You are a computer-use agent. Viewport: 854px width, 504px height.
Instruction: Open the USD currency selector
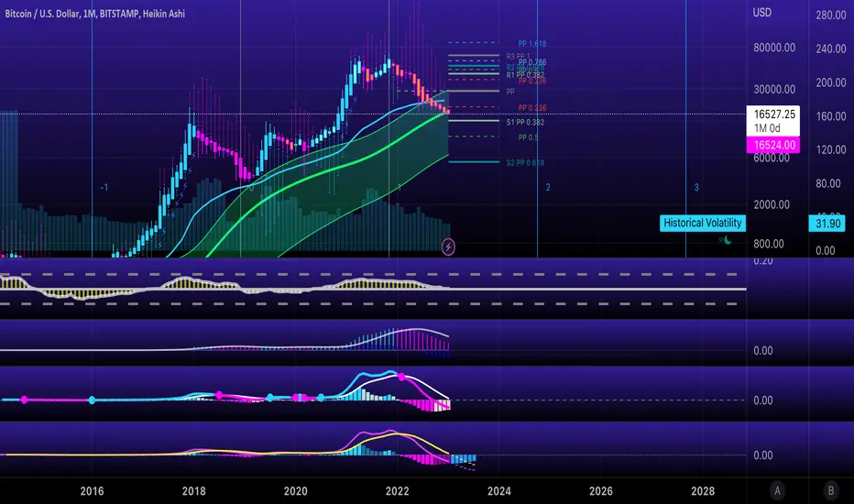(x=762, y=13)
